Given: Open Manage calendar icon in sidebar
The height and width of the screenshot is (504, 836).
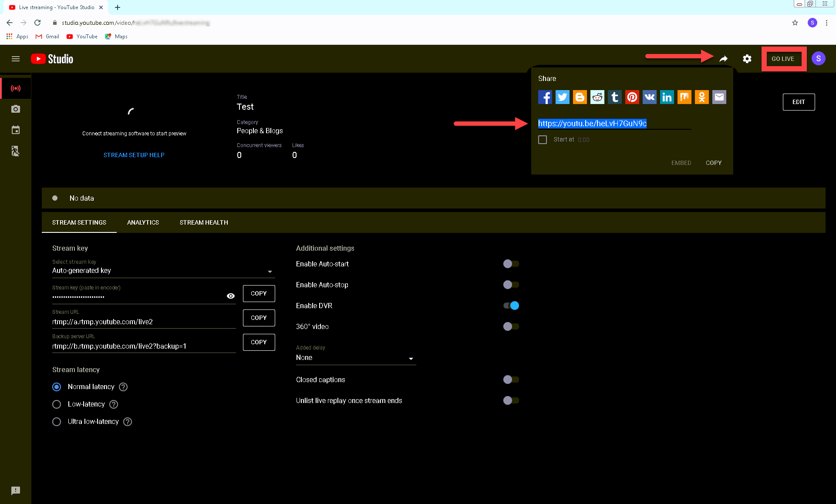Looking at the screenshot, I should pyautogui.click(x=16, y=130).
